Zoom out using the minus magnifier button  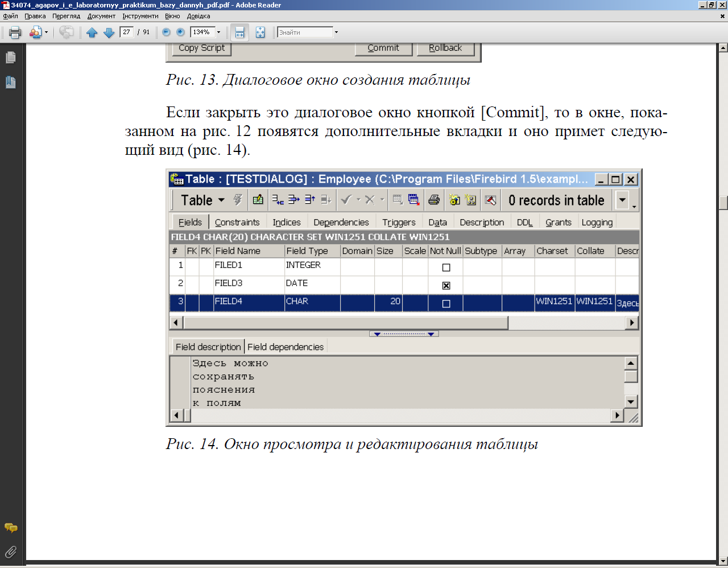pos(166,32)
